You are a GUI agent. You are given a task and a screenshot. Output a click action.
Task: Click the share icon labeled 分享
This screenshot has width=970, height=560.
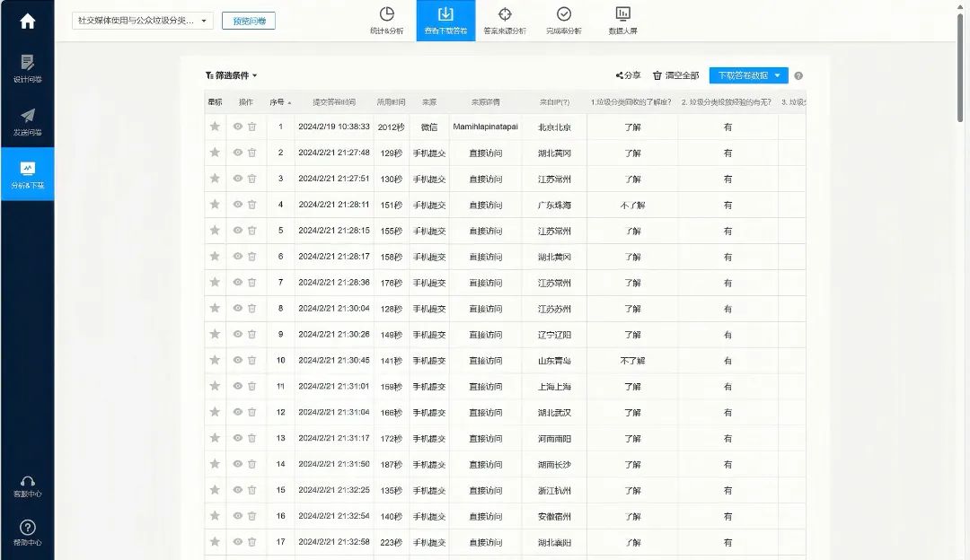click(x=628, y=76)
